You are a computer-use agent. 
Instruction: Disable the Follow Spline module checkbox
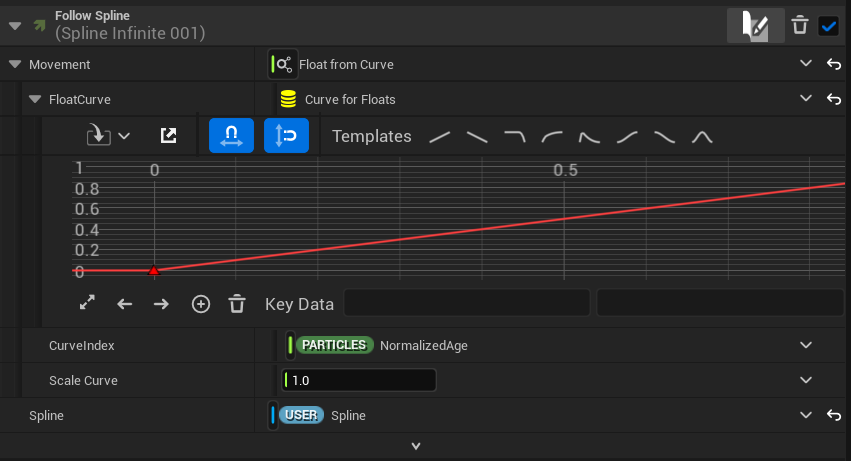828,26
